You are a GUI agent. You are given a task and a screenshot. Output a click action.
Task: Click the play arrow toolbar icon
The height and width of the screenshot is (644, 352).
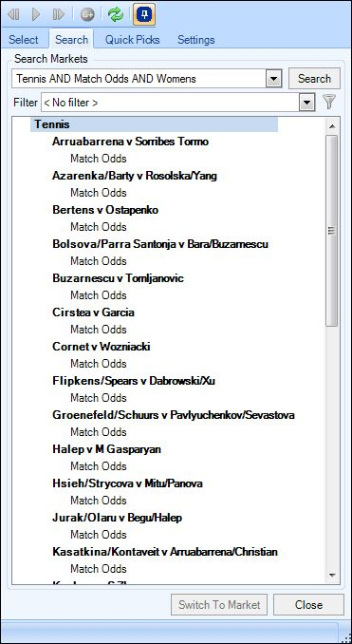[36, 15]
